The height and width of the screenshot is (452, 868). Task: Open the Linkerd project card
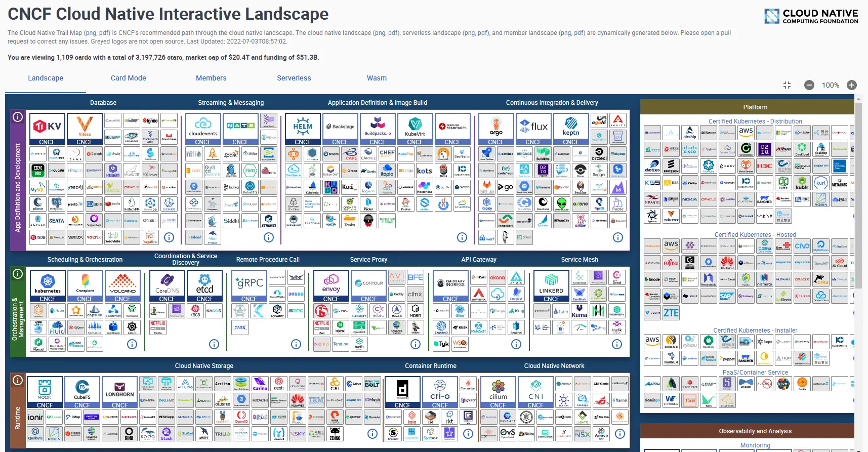click(x=551, y=286)
